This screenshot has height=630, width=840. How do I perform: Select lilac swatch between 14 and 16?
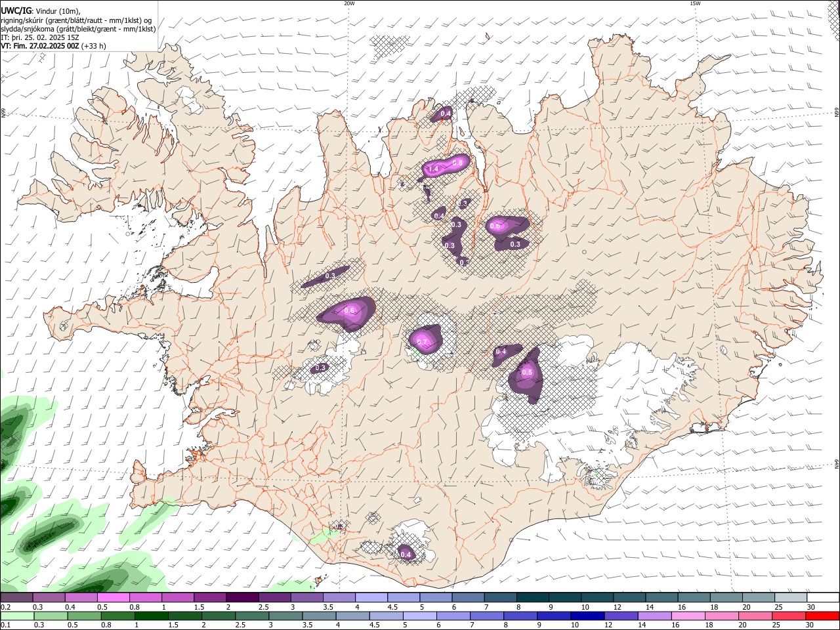point(655,616)
